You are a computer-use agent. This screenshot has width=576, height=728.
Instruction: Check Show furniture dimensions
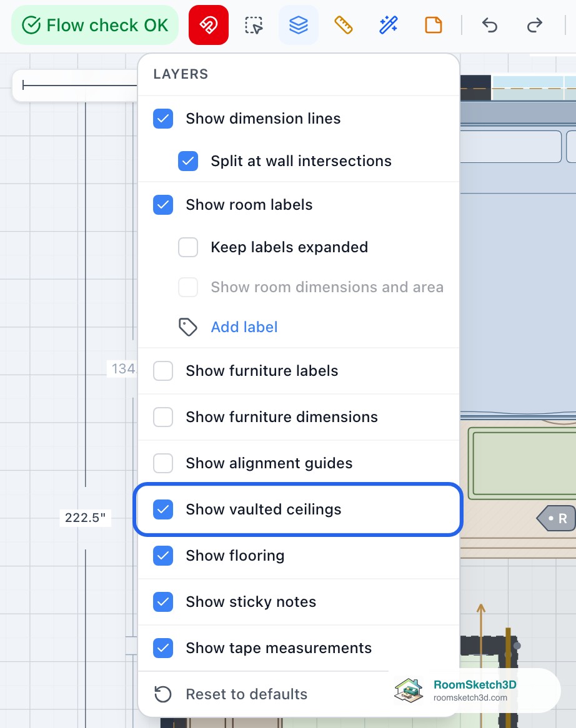163,417
